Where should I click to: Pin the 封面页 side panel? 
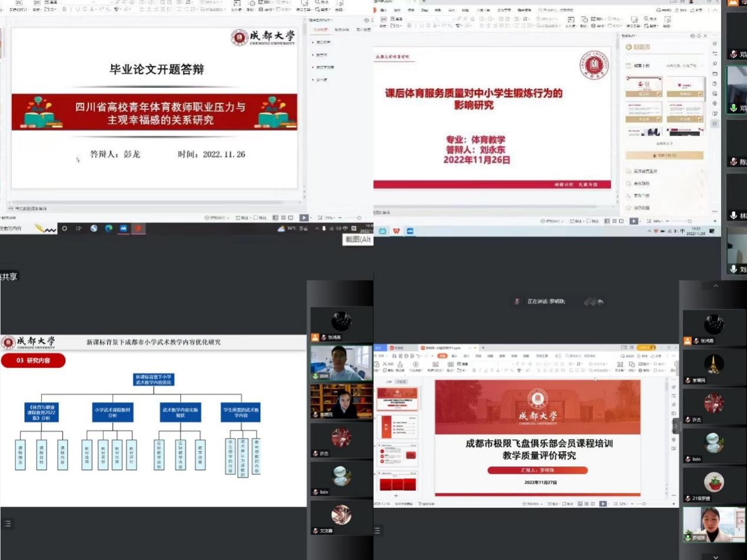pos(699,36)
